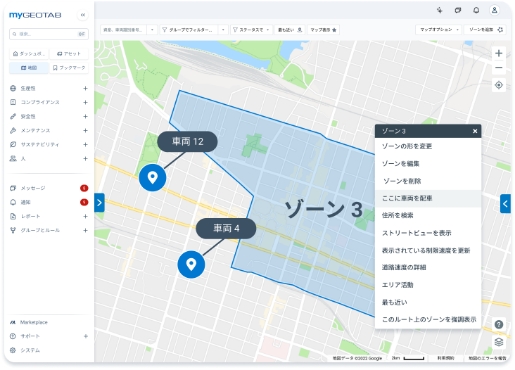The width and height of the screenshot is (515, 370).
Task: Click the 人 people icon
Action: click(x=13, y=159)
